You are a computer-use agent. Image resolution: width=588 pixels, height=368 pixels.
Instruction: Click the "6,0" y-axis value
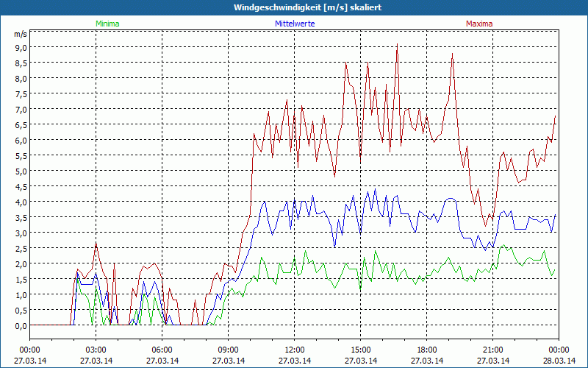point(21,141)
